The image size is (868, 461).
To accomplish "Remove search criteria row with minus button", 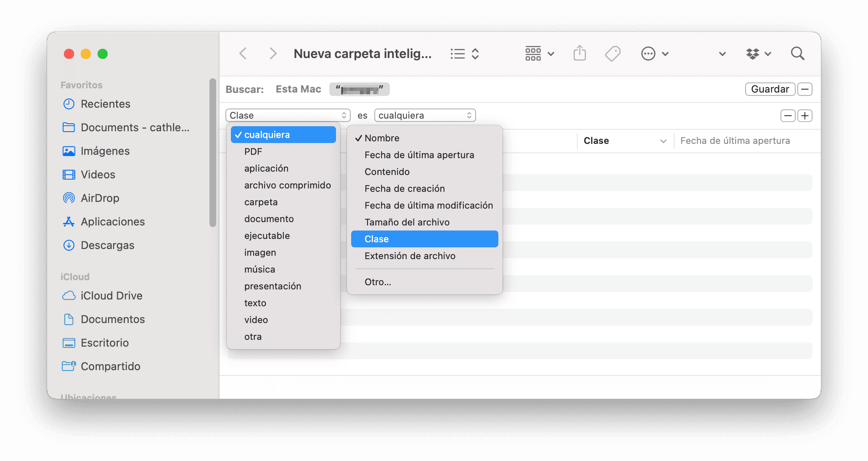I will click(x=788, y=116).
